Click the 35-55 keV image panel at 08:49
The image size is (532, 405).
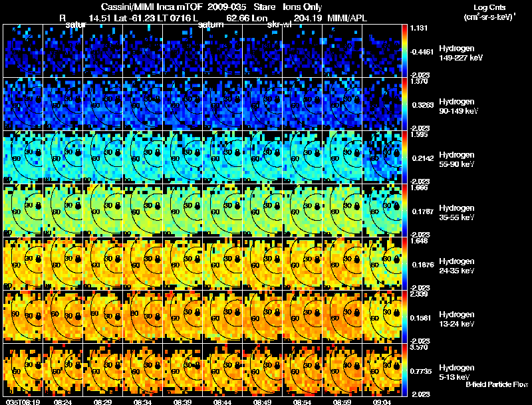[262, 211]
